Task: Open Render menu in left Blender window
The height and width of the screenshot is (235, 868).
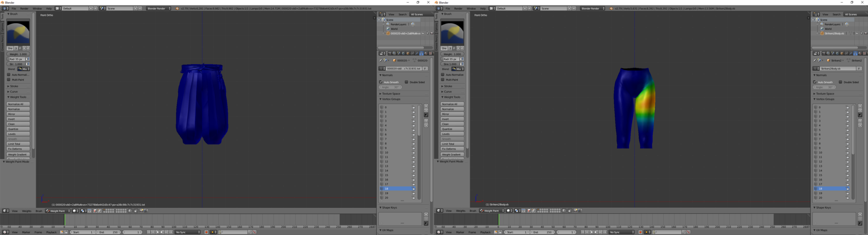Action: 24,9
